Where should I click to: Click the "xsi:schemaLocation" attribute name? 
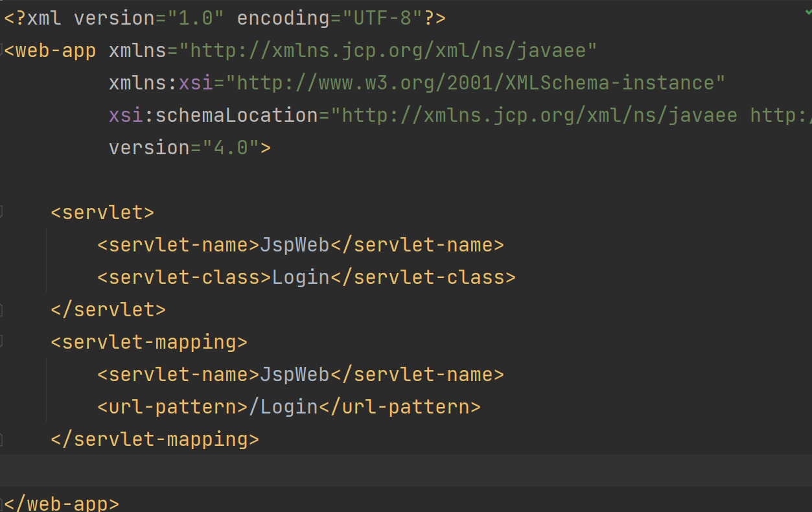(213, 115)
